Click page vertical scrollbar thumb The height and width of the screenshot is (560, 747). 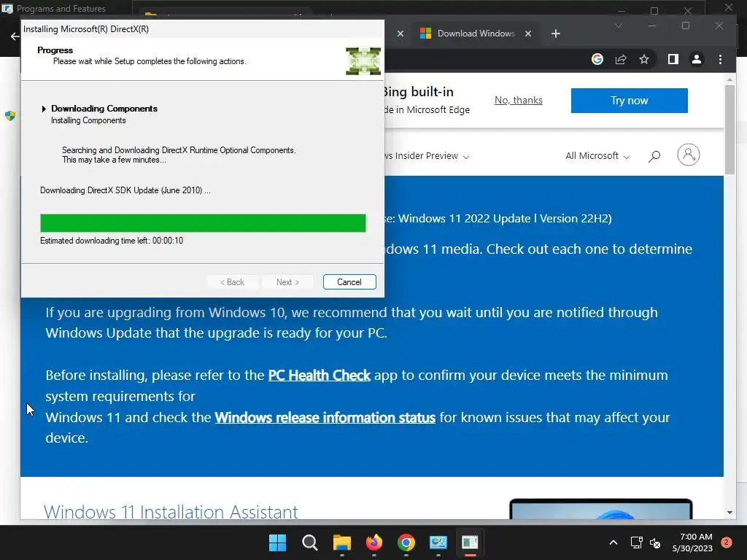click(729, 130)
